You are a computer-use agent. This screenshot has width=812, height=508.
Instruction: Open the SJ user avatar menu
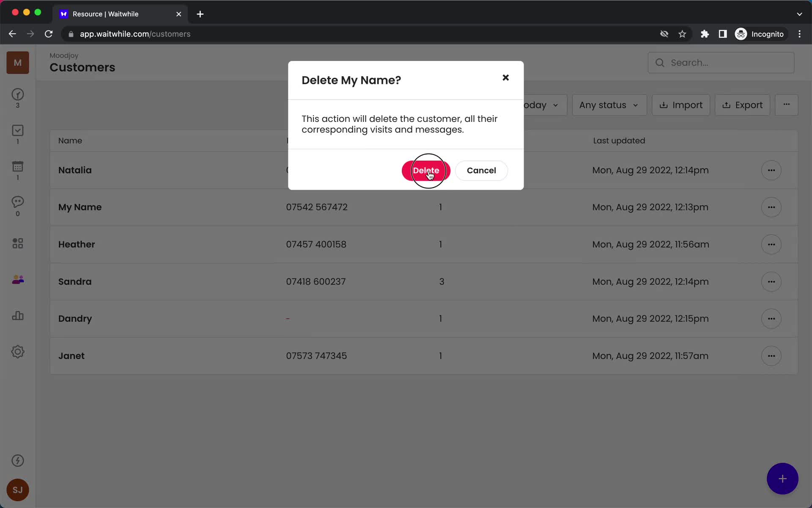point(17,490)
